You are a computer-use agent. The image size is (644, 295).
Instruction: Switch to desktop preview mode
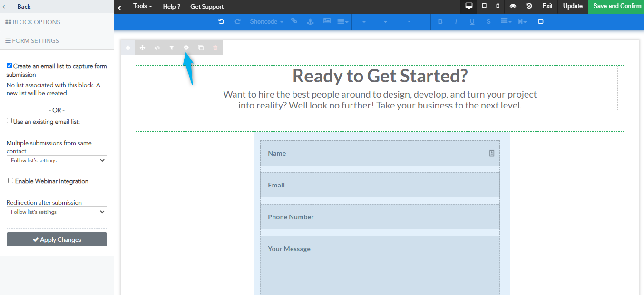468,6
